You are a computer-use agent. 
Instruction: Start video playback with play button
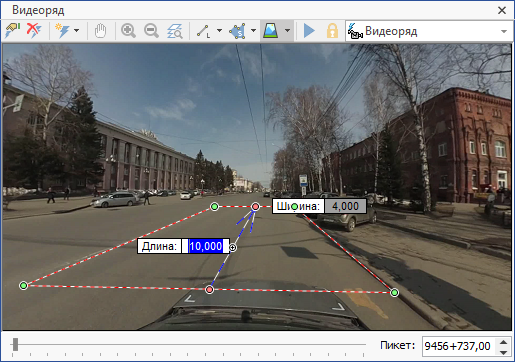point(309,31)
